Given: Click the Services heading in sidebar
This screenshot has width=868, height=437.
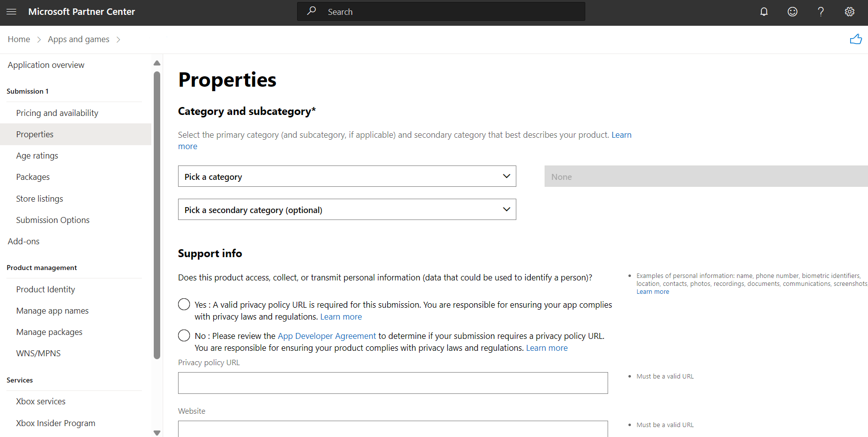Looking at the screenshot, I should (20, 380).
